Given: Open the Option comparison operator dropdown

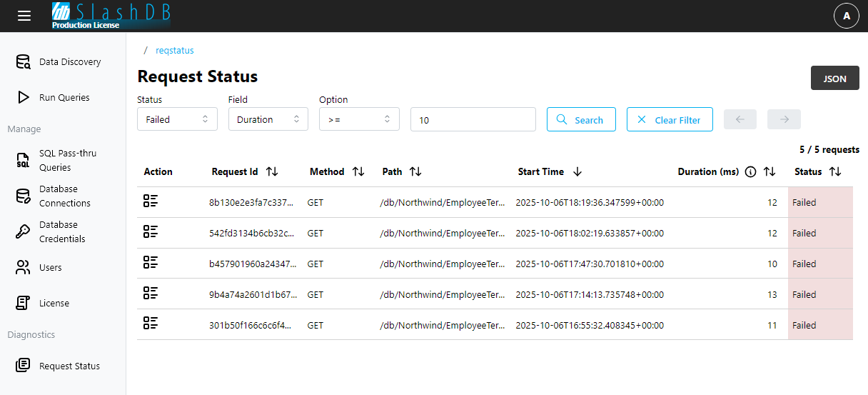Looking at the screenshot, I should click(359, 119).
